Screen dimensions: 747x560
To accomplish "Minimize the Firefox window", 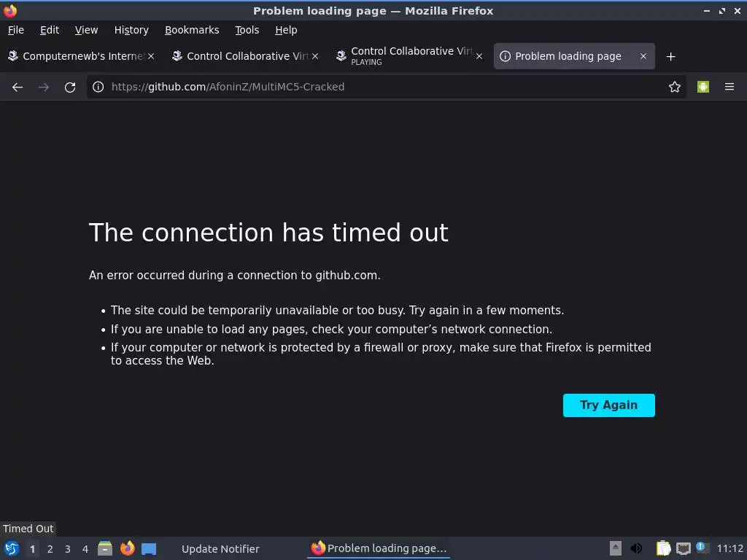I will point(706,10).
